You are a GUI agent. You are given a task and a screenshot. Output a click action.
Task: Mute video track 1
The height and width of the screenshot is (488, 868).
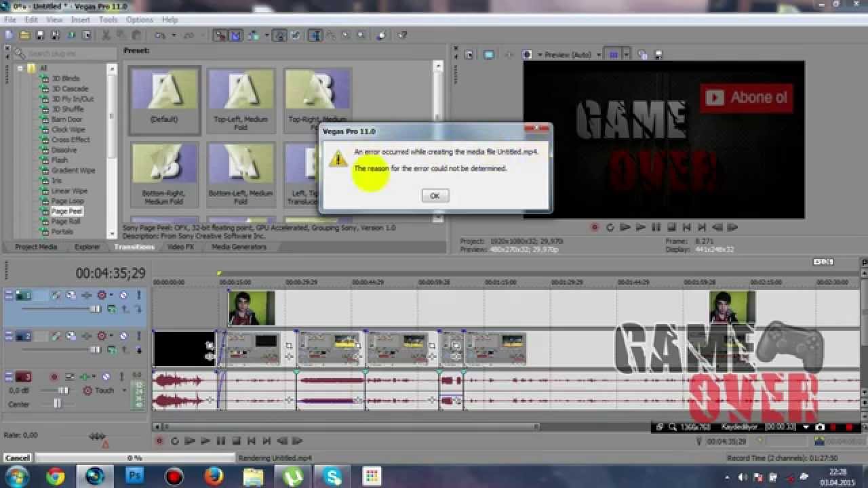coord(123,295)
